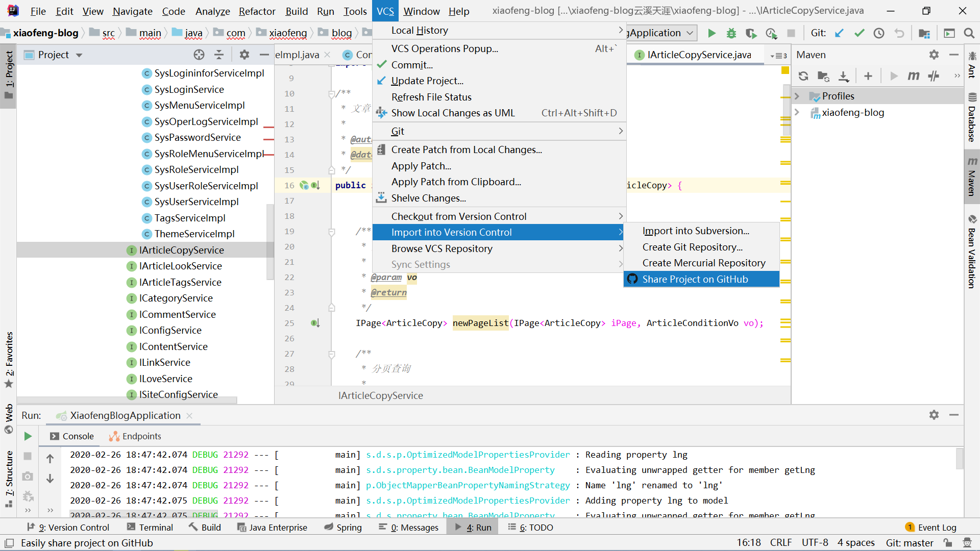Toggle the Database tool window side tab
980x551 pixels.
pyautogui.click(x=972, y=117)
